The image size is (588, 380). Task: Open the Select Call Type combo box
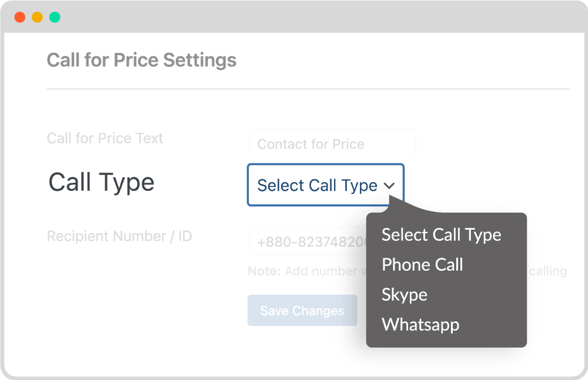pyautogui.click(x=326, y=185)
